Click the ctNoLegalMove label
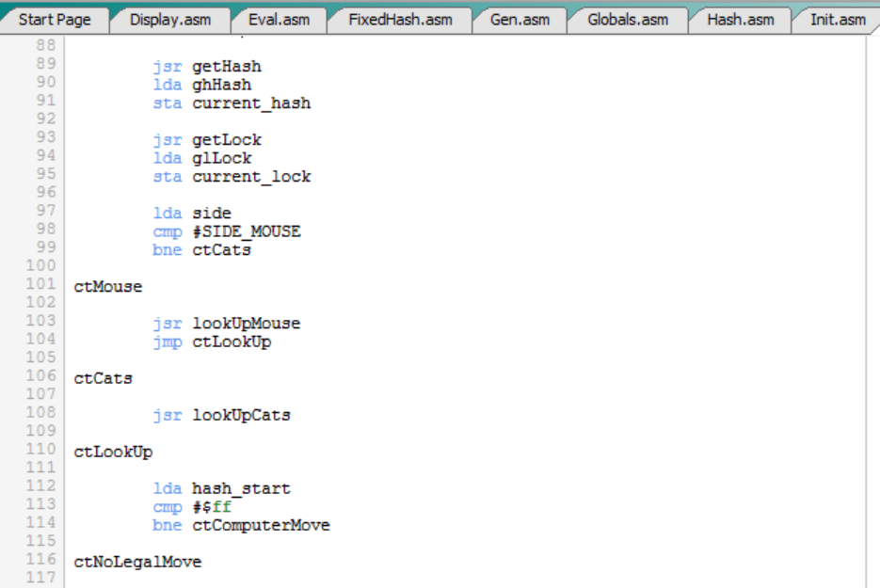 (x=137, y=563)
